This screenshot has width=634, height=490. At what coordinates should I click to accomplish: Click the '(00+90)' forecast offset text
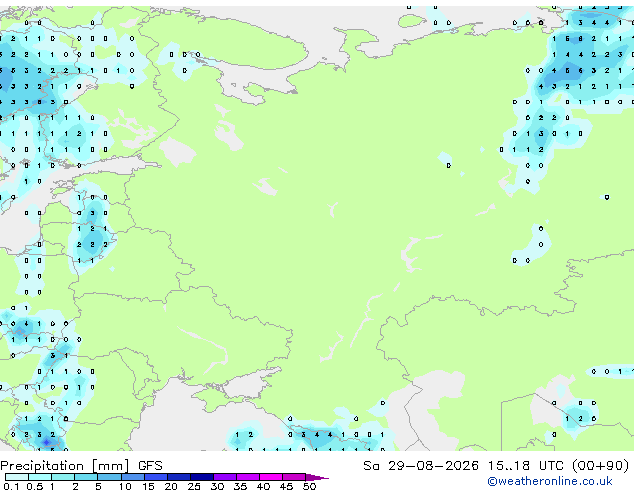pos(600,466)
